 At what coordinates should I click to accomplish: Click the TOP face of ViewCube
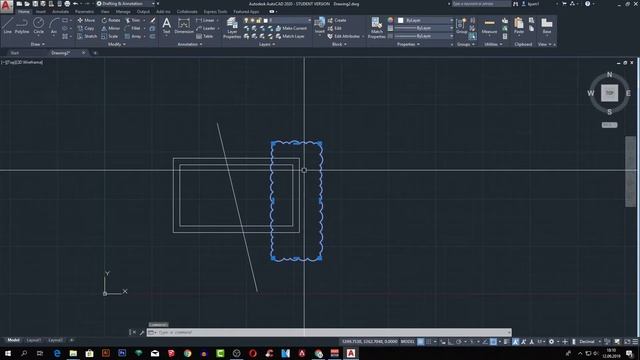point(609,93)
